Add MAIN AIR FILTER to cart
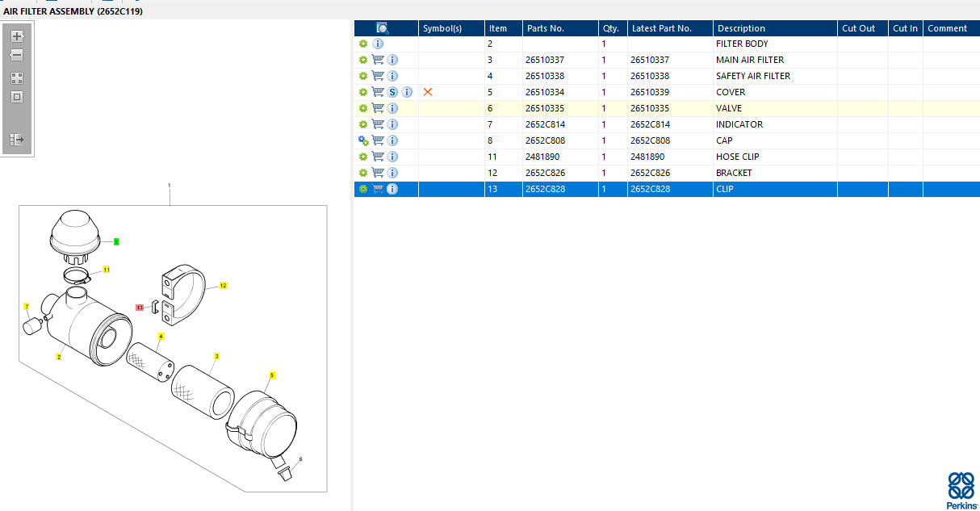980x511 pixels. click(x=378, y=60)
